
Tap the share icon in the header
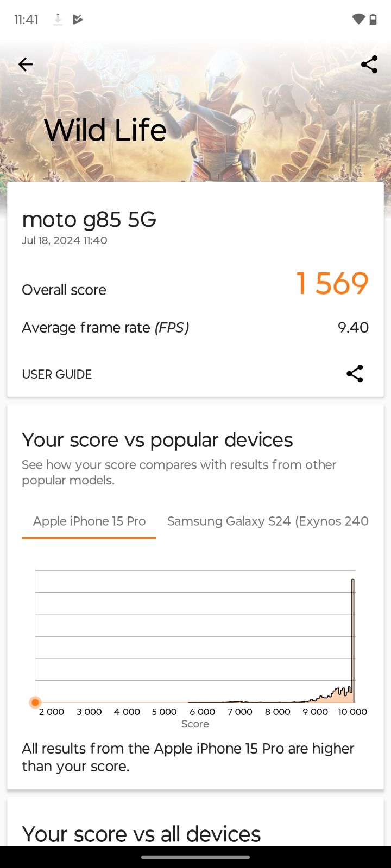tap(369, 65)
